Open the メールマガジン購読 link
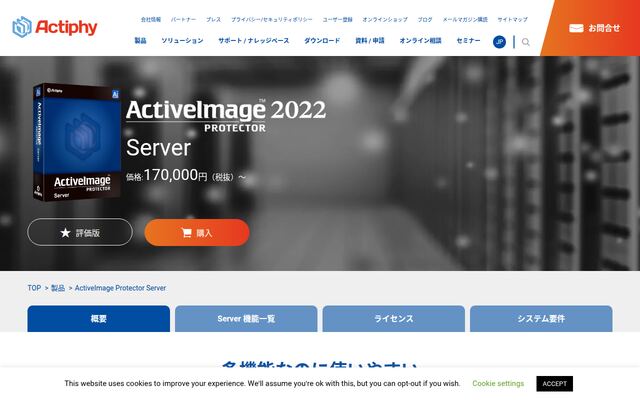The image size is (640, 400). 465,19
